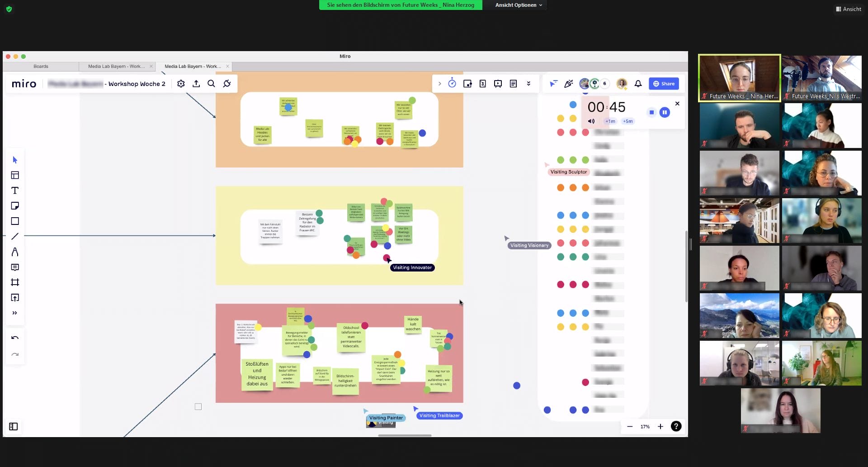Screen dimensions: 868x467
Task: Open board settings gear icon
Action: click(x=181, y=84)
